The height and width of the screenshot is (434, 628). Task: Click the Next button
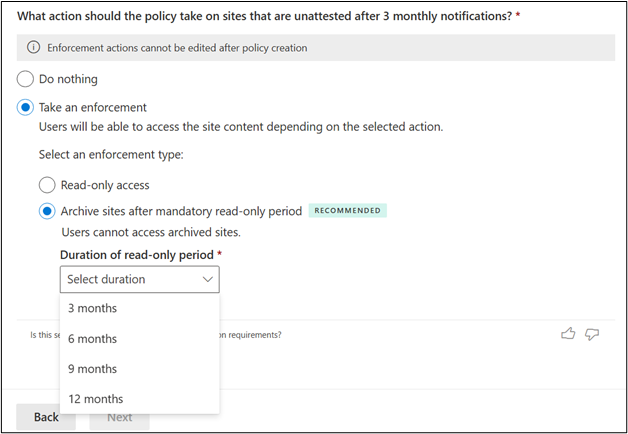119,417
